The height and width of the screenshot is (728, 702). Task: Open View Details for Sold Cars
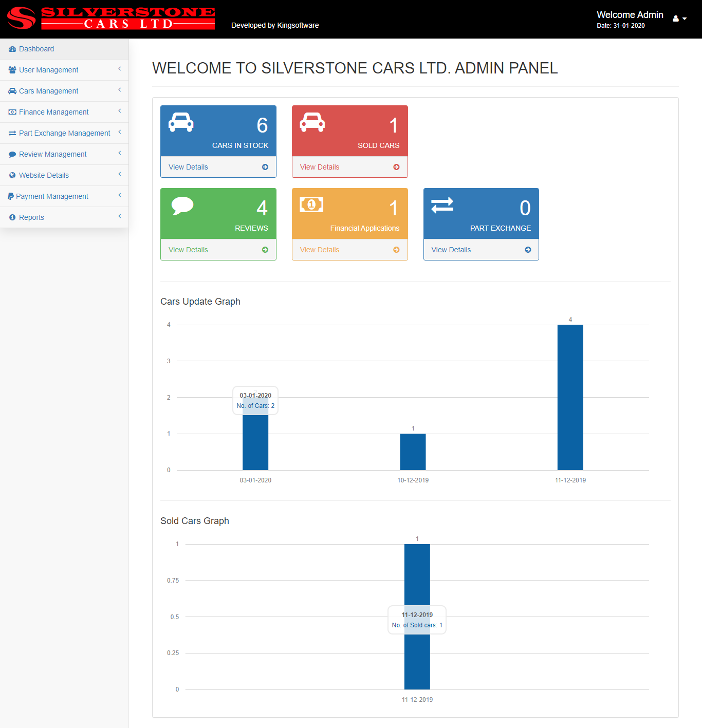coord(320,167)
